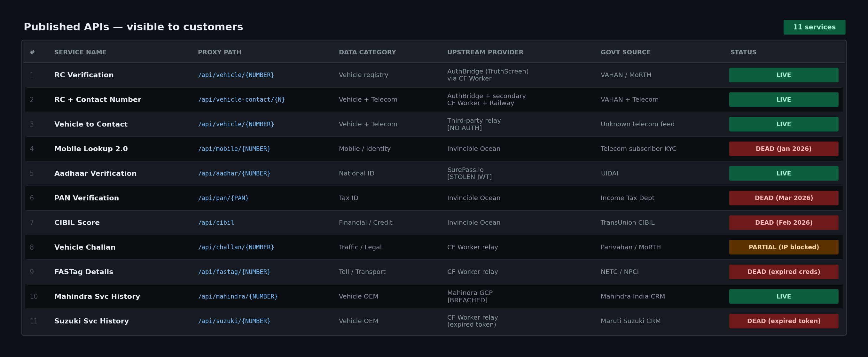Click the Proxy Path column header
Screen dimensions: 868x357
220,52
